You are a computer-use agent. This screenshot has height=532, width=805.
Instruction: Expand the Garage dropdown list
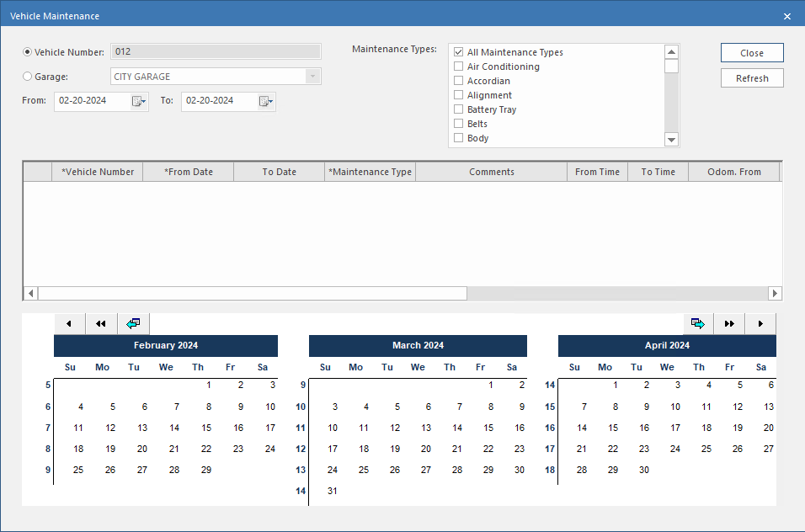point(313,77)
